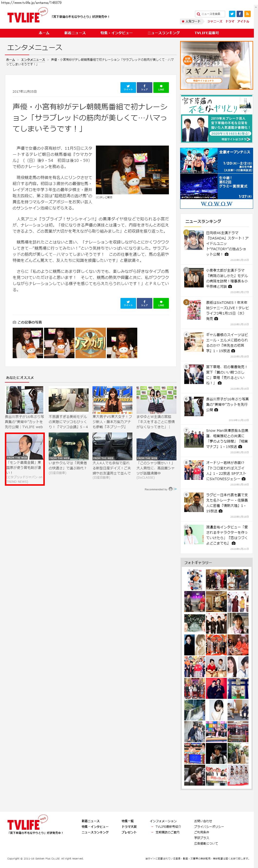The image size is (258, 868).
Task: Click the ジャニーズ popular keyword link
Action: pos(215,21)
